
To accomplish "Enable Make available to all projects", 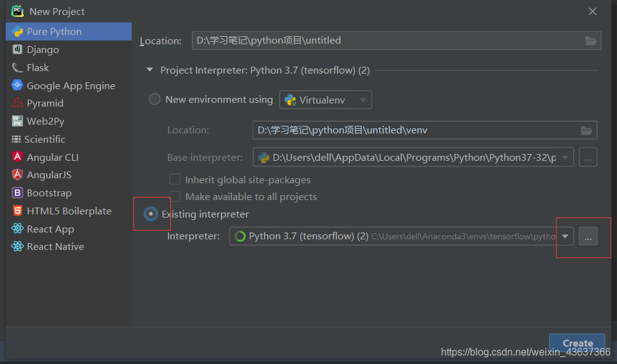I will pos(175,196).
